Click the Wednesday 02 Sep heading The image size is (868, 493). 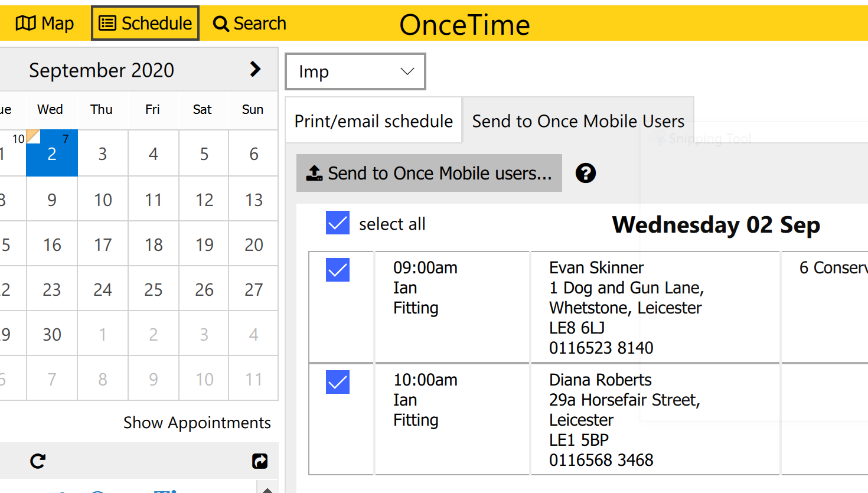(716, 225)
